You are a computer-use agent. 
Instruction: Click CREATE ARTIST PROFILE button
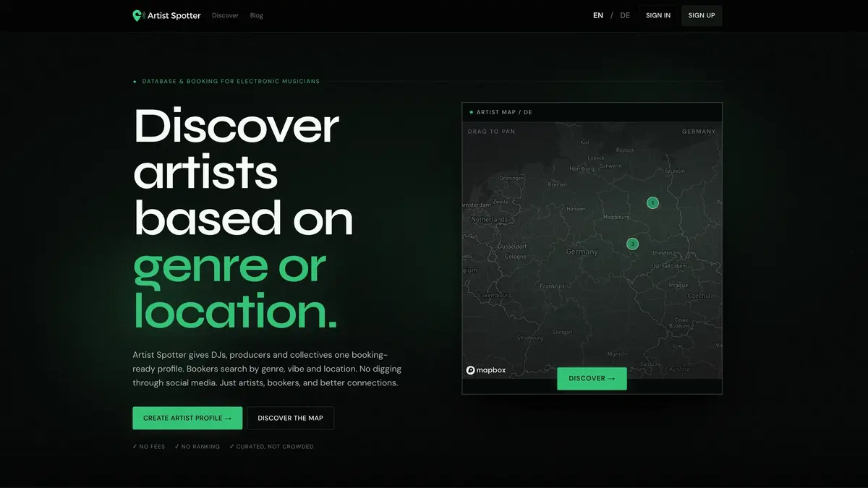[187, 418]
